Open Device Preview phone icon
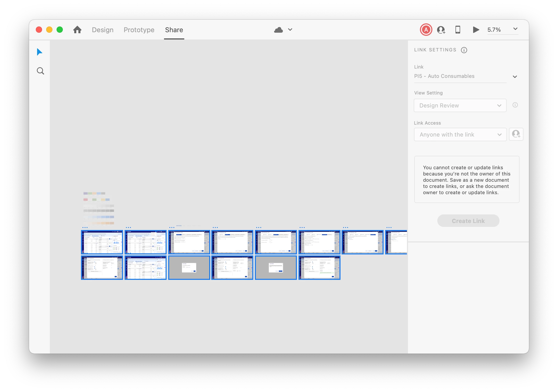Screen dimensions: 558x392 point(458,30)
